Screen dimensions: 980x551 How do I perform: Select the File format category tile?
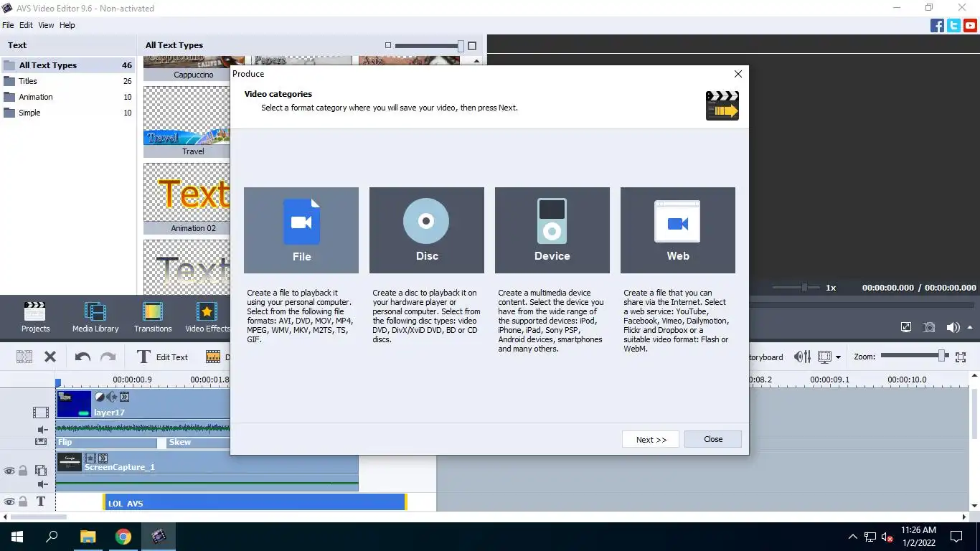pos(301,230)
